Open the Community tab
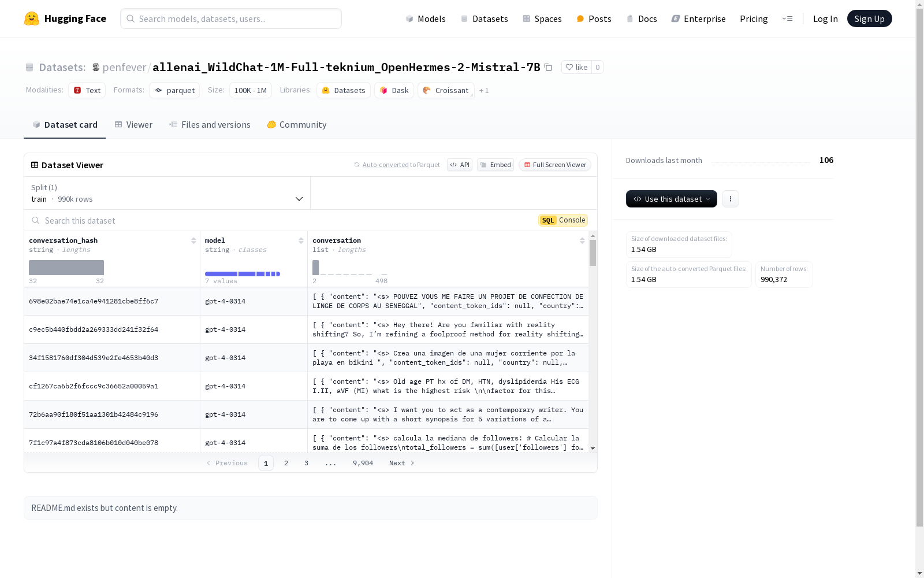 tap(297, 125)
